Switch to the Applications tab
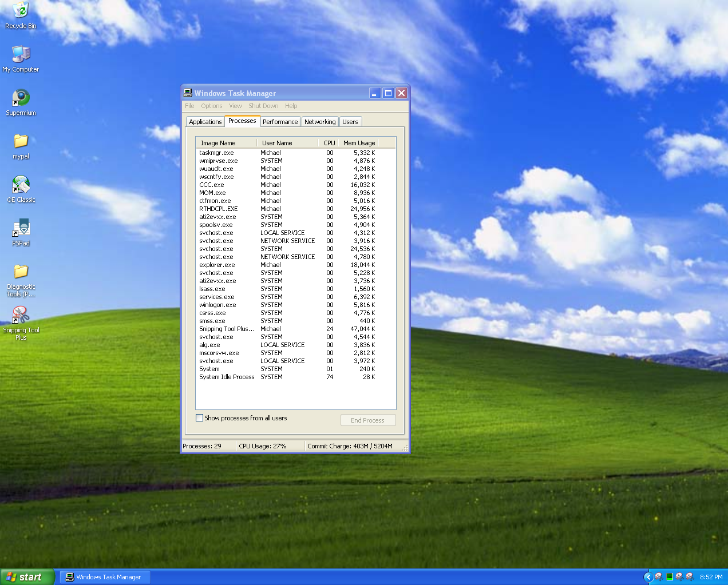Viewport: 728px width, 585px height. click(x=205, y=122)
